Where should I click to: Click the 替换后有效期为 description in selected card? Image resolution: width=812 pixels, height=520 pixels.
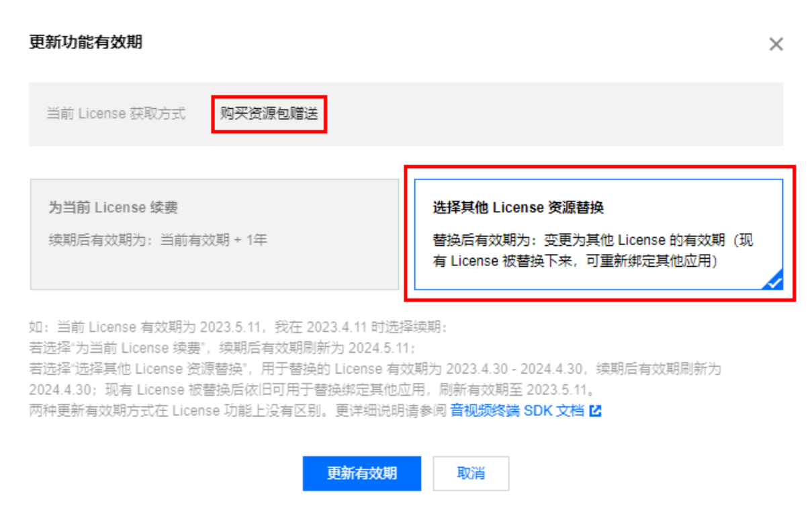pos(593,251)
